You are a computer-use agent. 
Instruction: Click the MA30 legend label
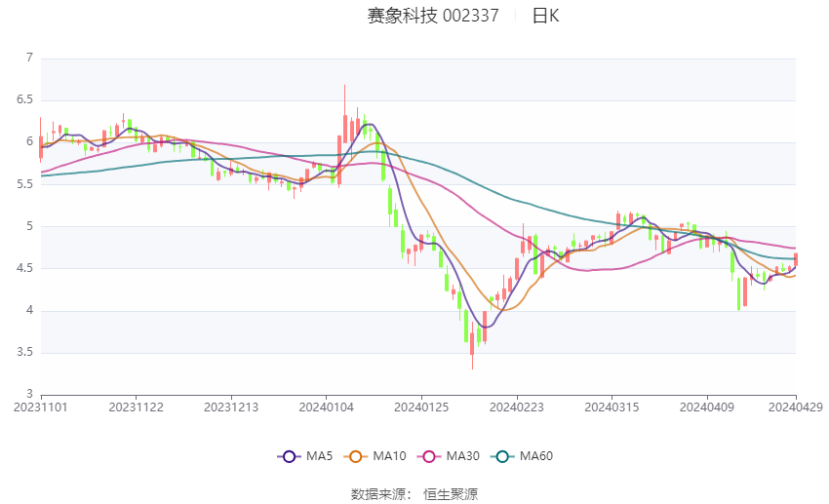[x=463, y=456]
